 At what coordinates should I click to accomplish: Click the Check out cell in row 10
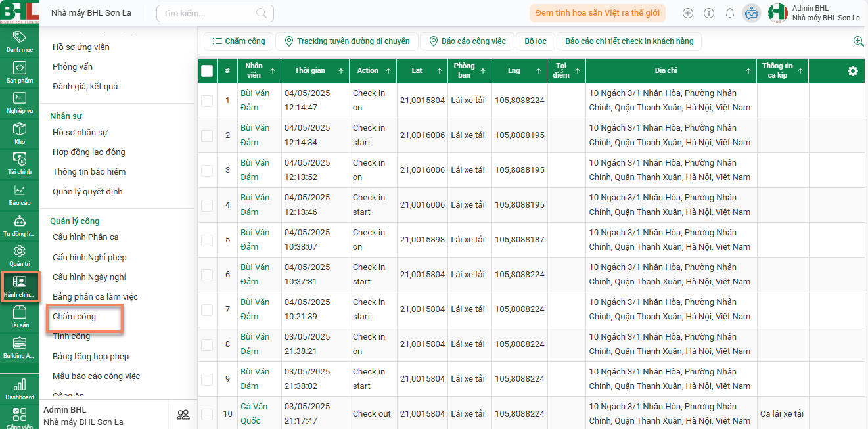[372, 414]
